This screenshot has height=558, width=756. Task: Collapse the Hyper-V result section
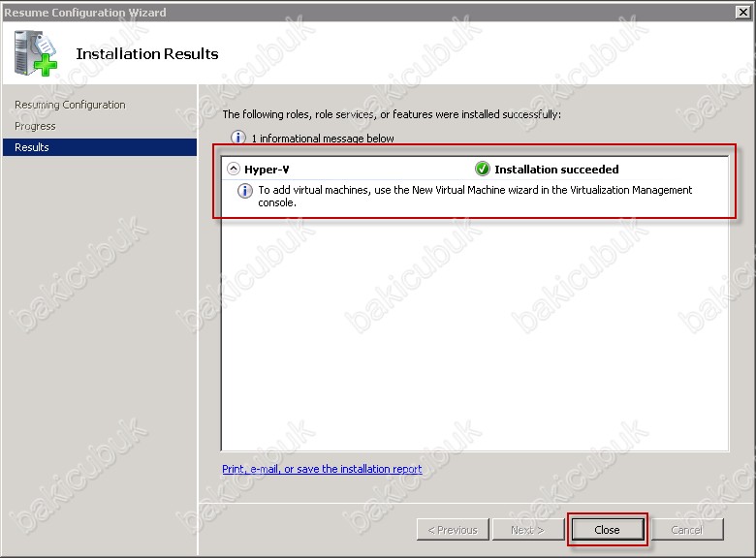click(234, 169)
